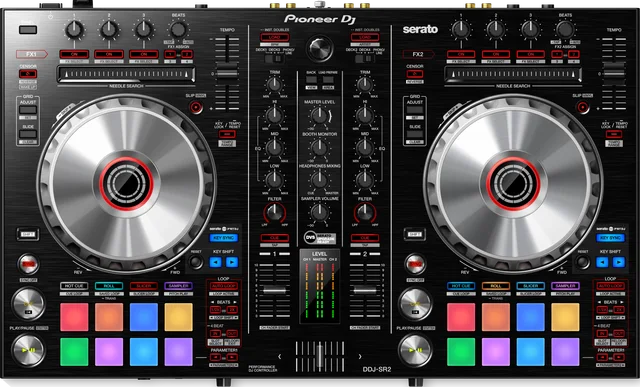Select SAMPLER pad mode on FX2 deck
This screenshot has width=640, height=387.
coord(565,286)
